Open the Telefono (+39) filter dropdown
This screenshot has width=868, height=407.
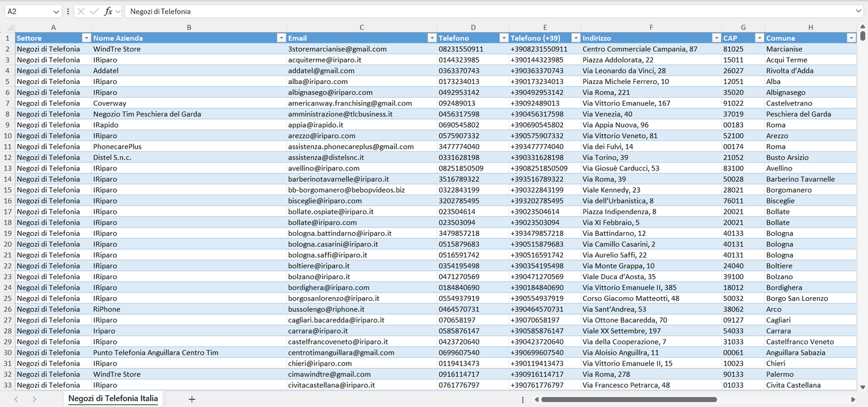coord(575,38)
